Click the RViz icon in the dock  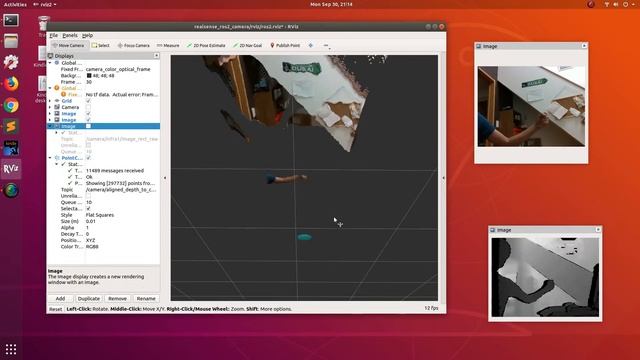(x=11, y=169)
